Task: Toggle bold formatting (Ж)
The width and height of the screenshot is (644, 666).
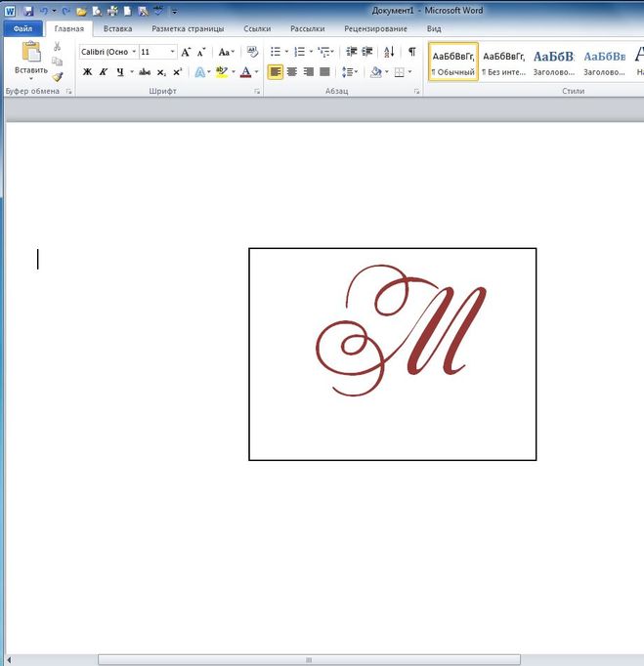Action: click(87, 72)
